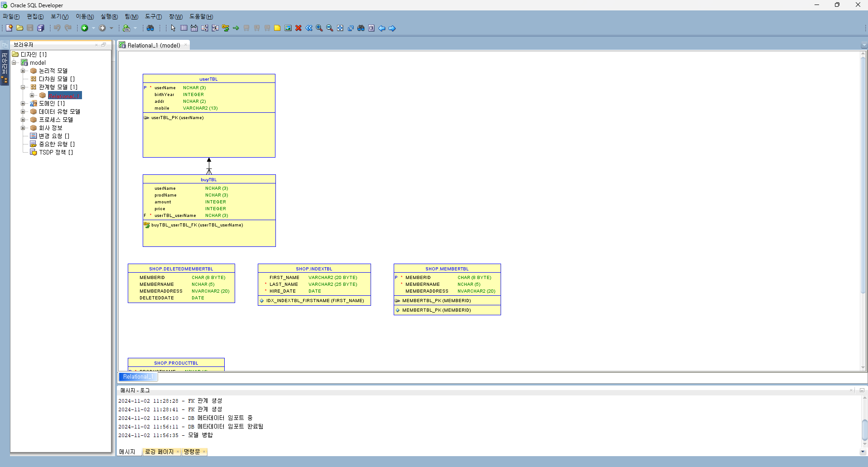The width and height of the screenshot is (868, 467).
Task: Select the New Picture tool
Action: [x=288, y=28]
